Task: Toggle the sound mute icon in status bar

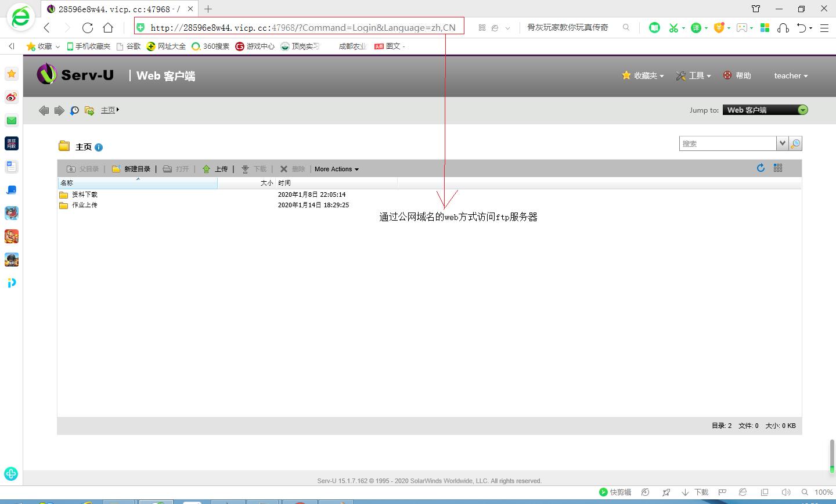Action: pos(786,492)
